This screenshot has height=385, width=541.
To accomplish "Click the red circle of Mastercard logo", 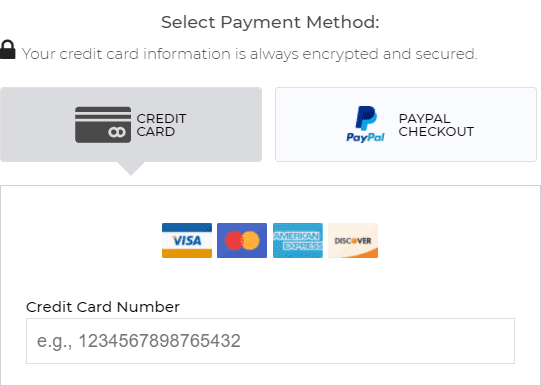I will [x=235, y=240].
